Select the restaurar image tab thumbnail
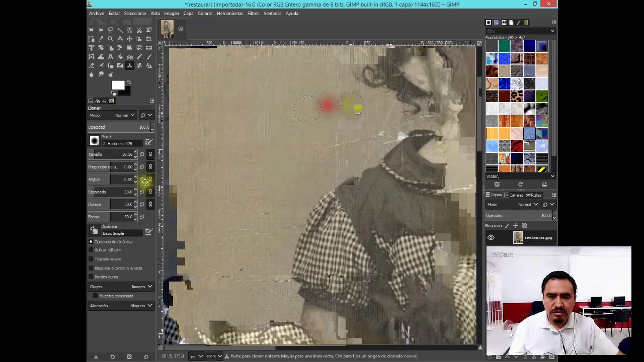The height and width of the screenshot is (362, 644). click(167, 29)
